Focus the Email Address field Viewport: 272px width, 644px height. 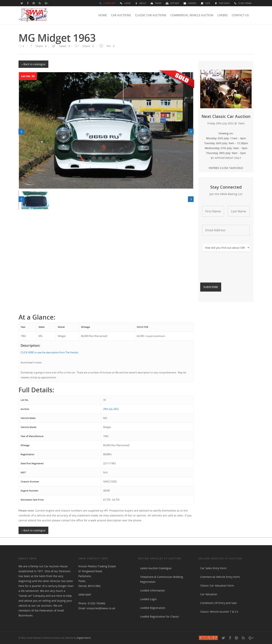(x=226, y=230)
